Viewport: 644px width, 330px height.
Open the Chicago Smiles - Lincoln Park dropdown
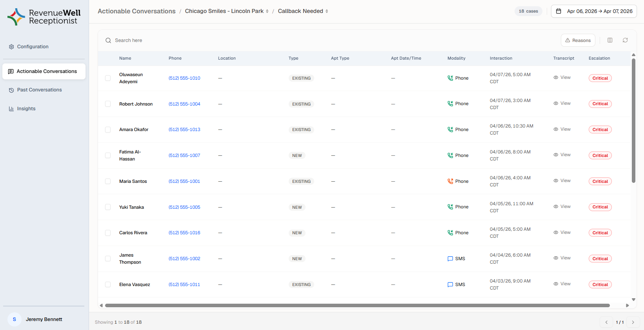pyautogui.click(x=227, y=11)
